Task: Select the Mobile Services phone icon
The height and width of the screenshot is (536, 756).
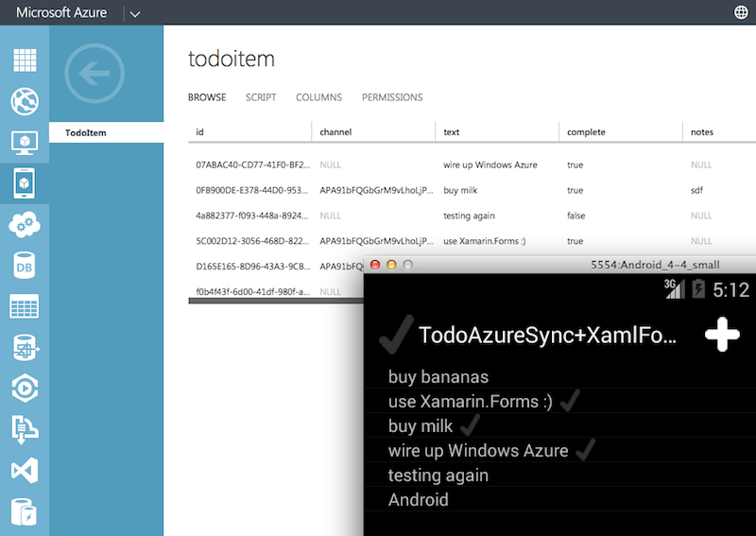Action: pos(25,182)
